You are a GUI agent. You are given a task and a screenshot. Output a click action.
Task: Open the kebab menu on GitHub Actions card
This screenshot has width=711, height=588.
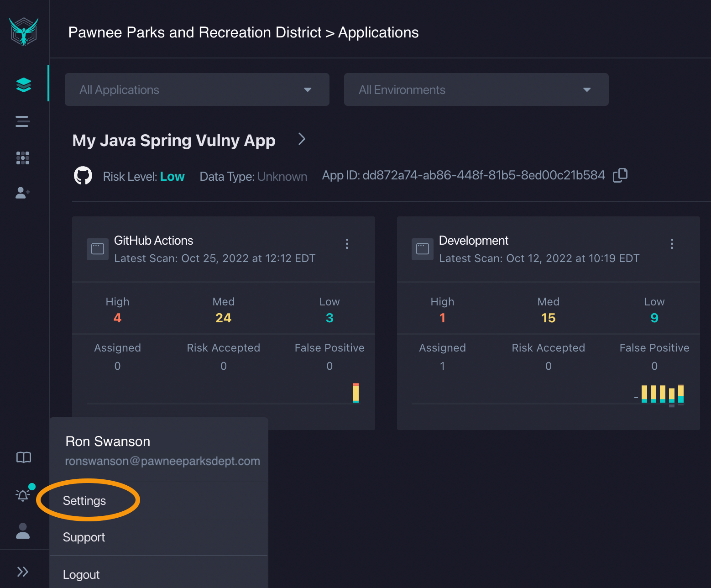347,244
